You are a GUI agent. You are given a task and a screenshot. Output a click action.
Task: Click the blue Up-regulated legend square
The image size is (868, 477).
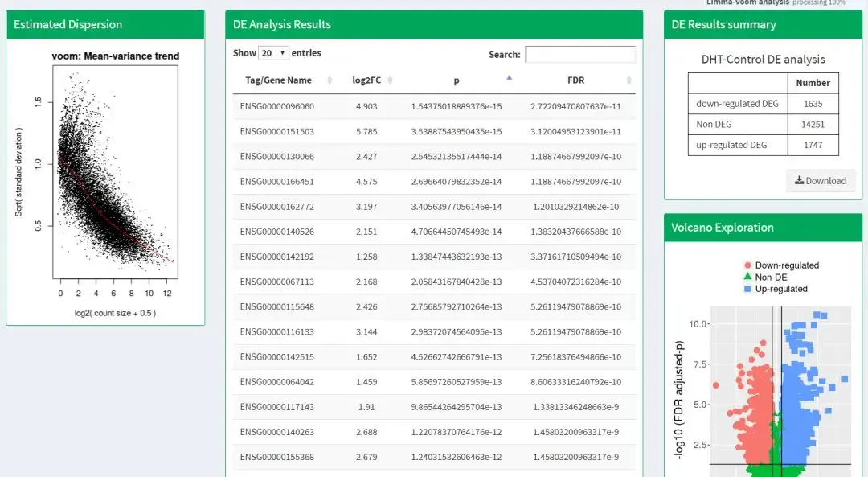point(747,289)
